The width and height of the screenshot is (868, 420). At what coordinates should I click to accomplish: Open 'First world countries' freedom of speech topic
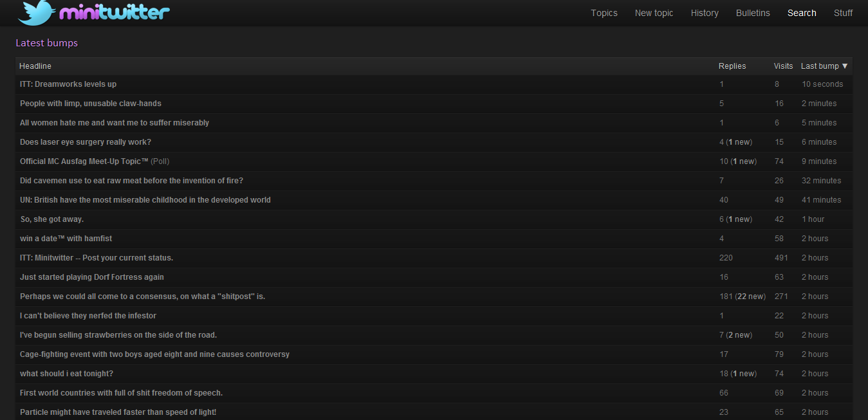click(x=121, y=393)
